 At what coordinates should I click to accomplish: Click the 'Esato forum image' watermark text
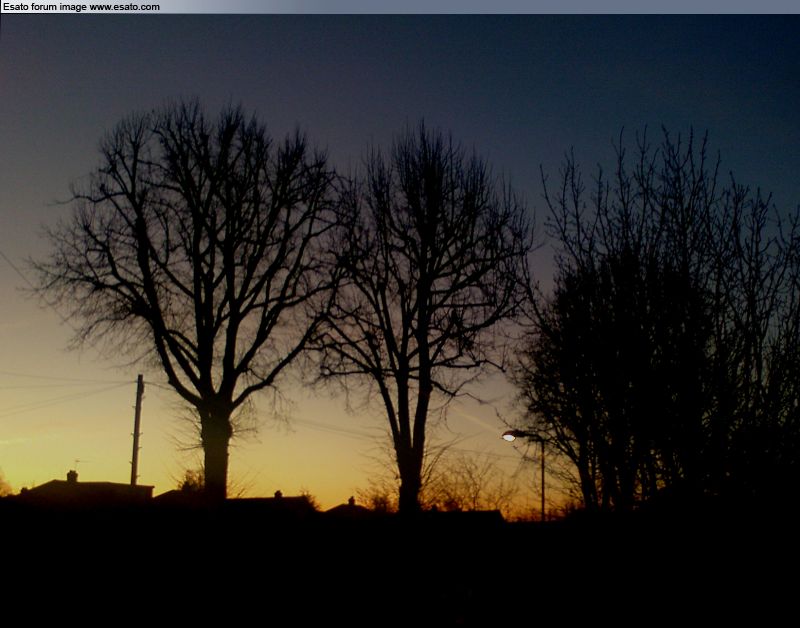point(44,7)
